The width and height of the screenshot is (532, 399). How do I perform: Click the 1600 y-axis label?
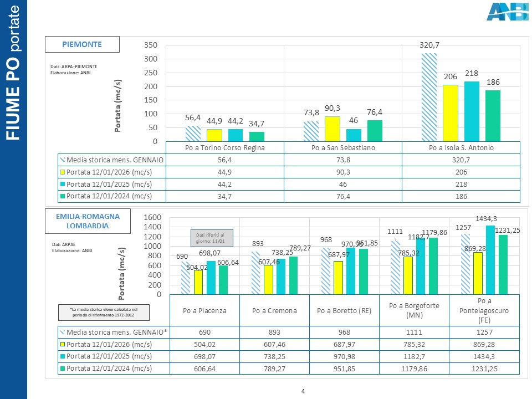[x=152, y=217]
